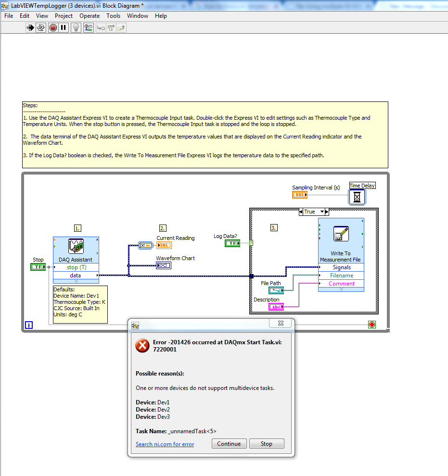
Task: Open the case selector dropdown arrow on True
Action: (326, 212)
